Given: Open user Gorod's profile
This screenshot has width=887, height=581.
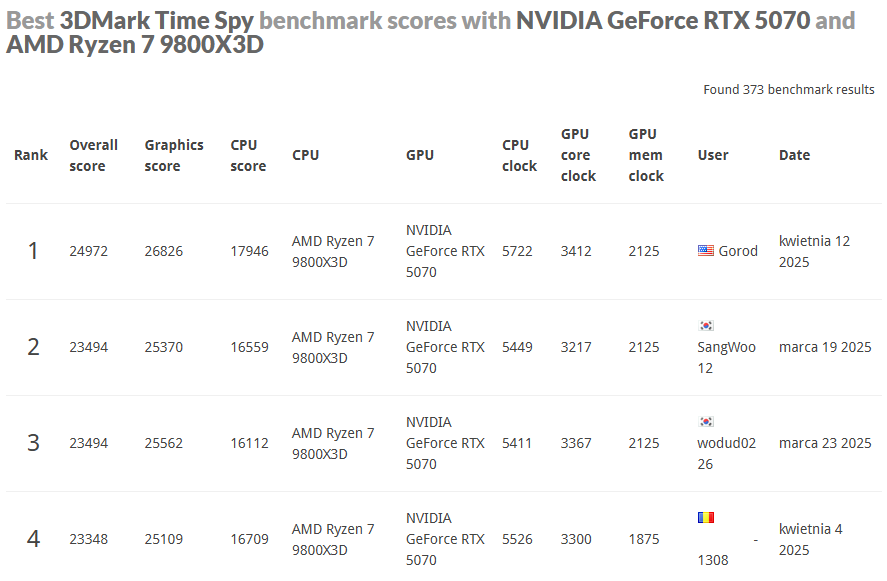Looking at the screenshot, I should [x=738, y=251].
